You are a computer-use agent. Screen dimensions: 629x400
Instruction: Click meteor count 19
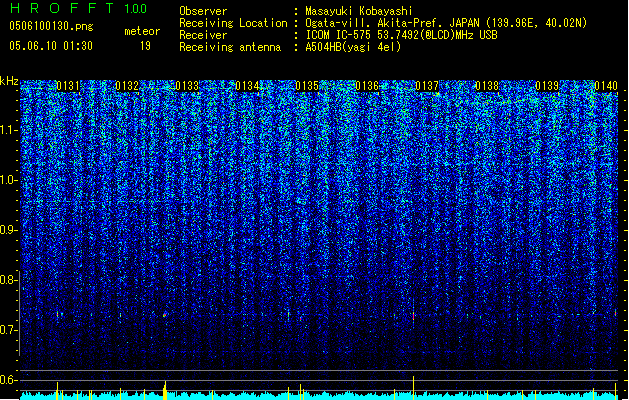pos(145,46)
